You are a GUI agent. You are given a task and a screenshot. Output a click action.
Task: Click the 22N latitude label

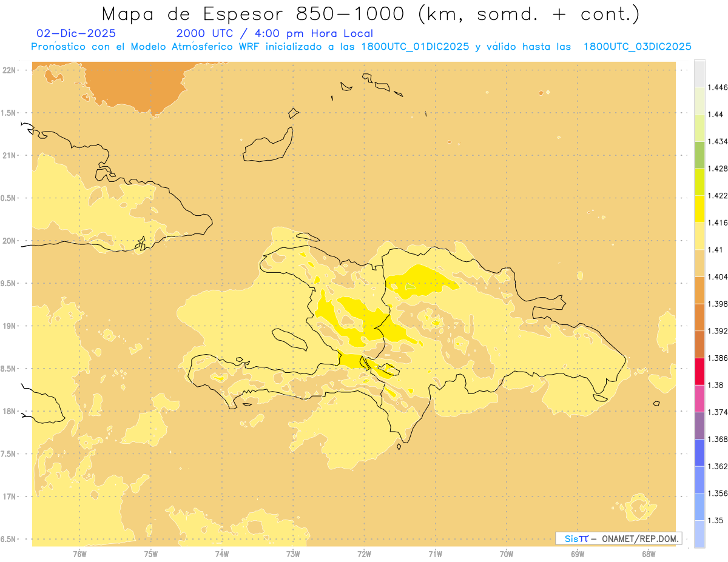tap(10, 70)
